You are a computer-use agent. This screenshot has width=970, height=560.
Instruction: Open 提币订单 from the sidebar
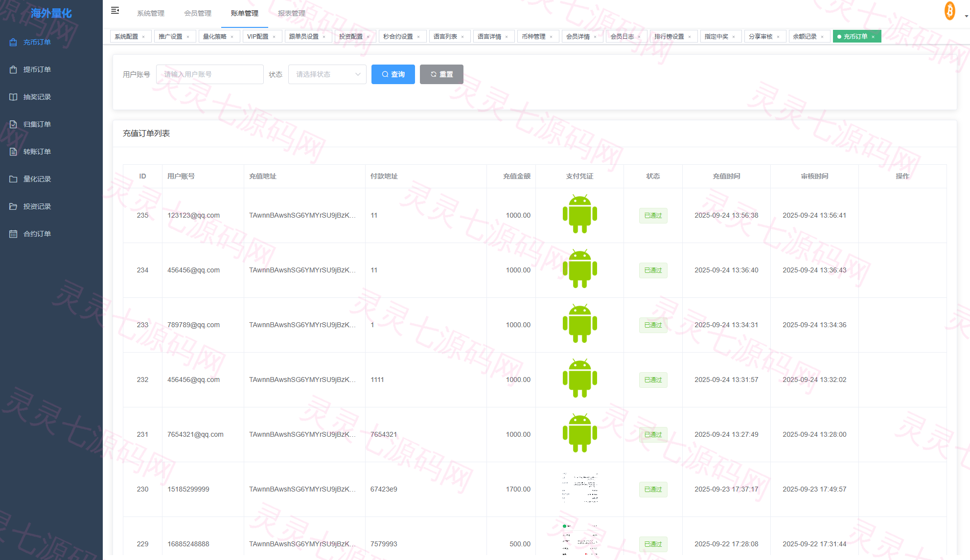click(x=37, y=69)
